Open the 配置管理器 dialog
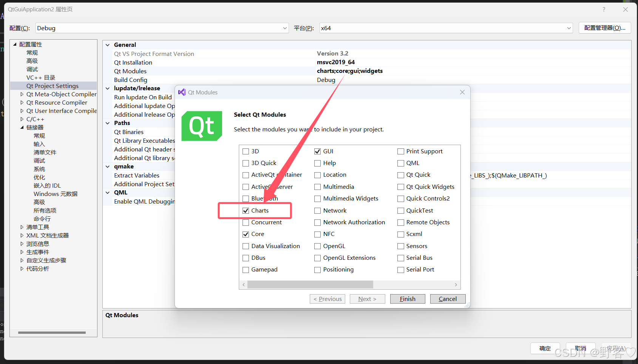 [604, 28]
